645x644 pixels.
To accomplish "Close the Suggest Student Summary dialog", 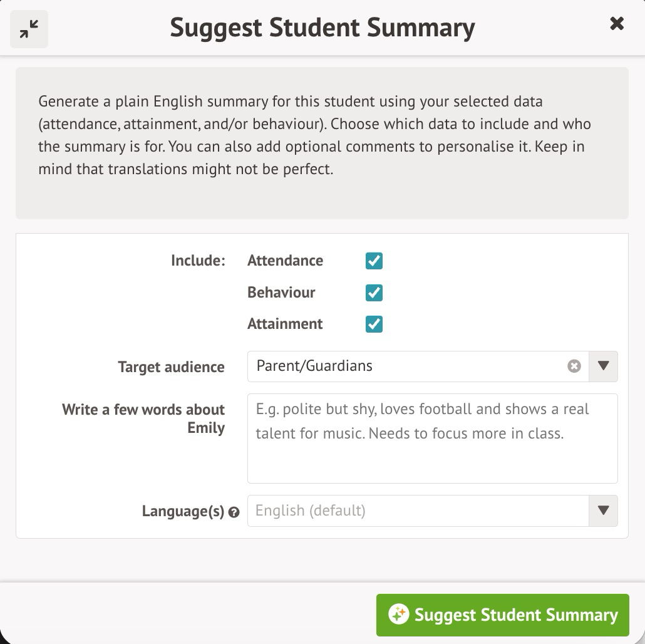I will (x=617, y=24).
